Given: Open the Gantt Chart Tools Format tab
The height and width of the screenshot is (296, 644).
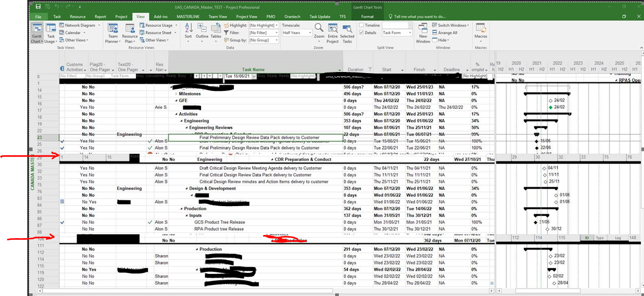Looking at the screenshot, I should coord(367,17).
